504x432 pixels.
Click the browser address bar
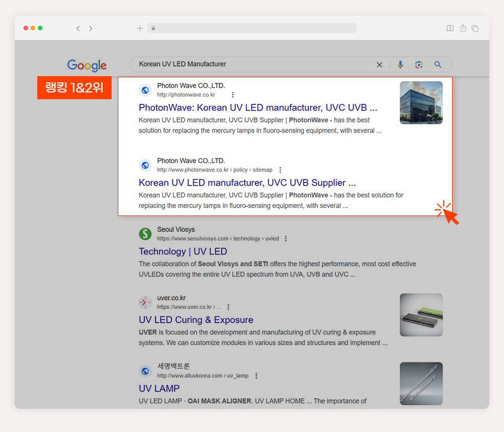pyautogui.click(x=252, y=28)
